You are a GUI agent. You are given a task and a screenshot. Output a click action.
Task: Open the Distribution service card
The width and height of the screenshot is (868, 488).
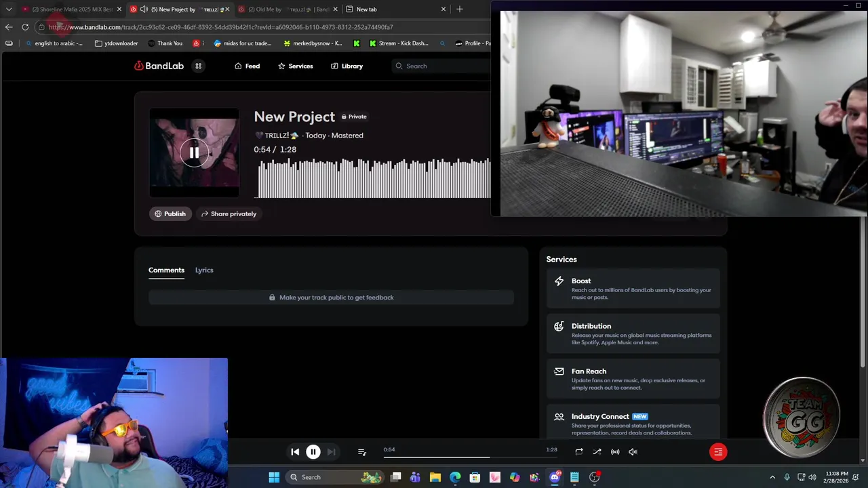point(633,333)
